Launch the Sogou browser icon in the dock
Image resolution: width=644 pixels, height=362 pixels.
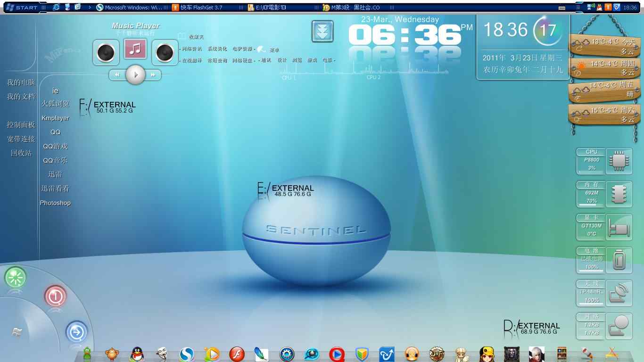click(x=187, y=354)
